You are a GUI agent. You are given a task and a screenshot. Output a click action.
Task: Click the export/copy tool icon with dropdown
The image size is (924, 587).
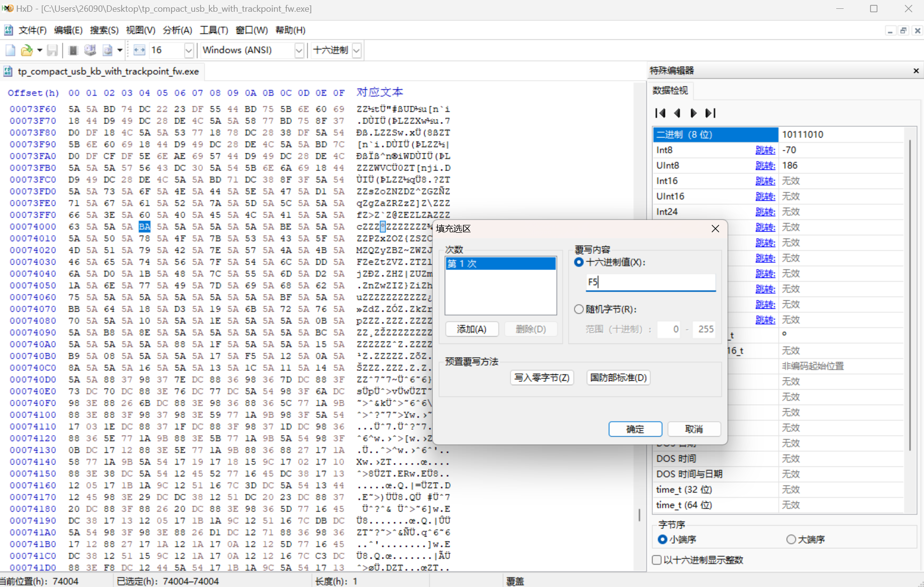coord(110,50)
